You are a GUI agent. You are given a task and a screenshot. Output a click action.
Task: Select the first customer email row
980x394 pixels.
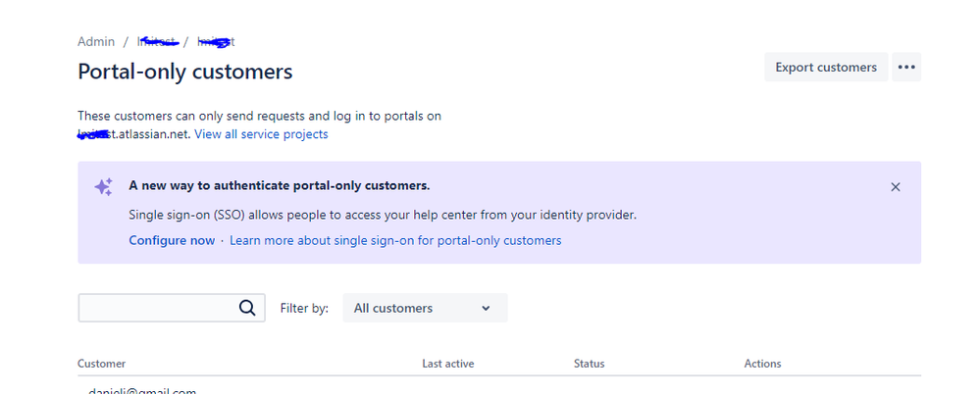[142, 391]
